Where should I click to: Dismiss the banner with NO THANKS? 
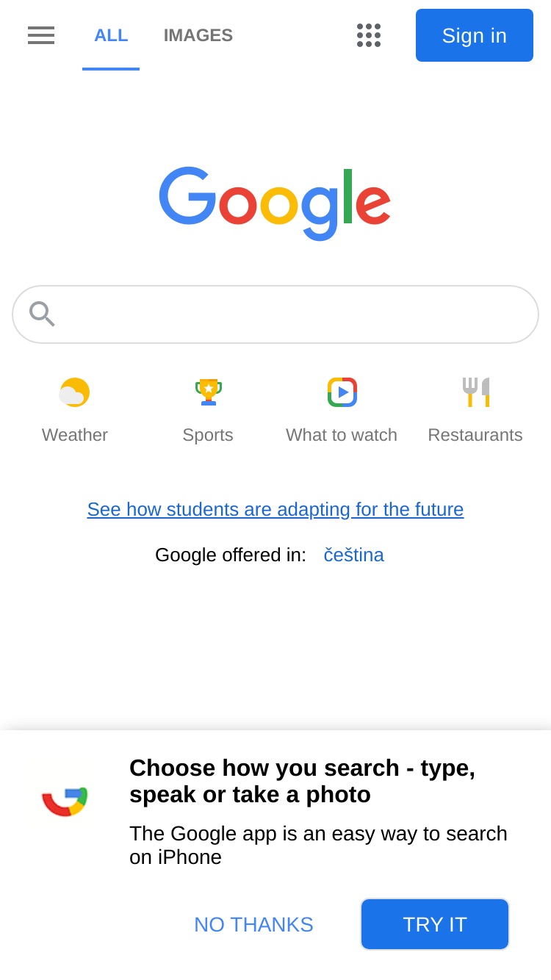[x=253, y=924]
